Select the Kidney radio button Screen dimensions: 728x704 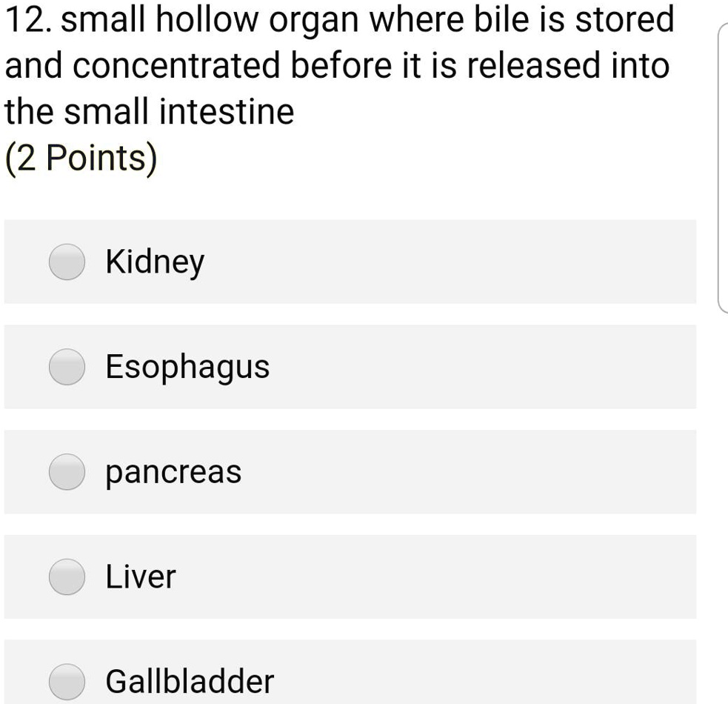66,262
